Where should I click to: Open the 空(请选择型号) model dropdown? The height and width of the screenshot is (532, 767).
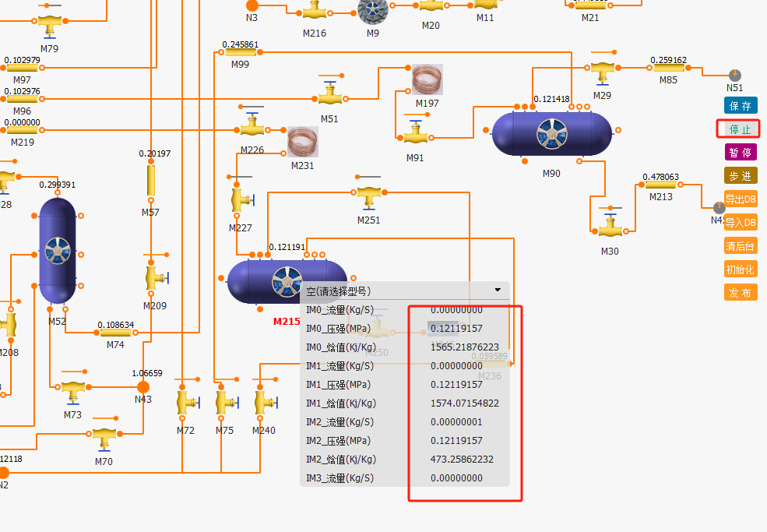coord(405,291)
